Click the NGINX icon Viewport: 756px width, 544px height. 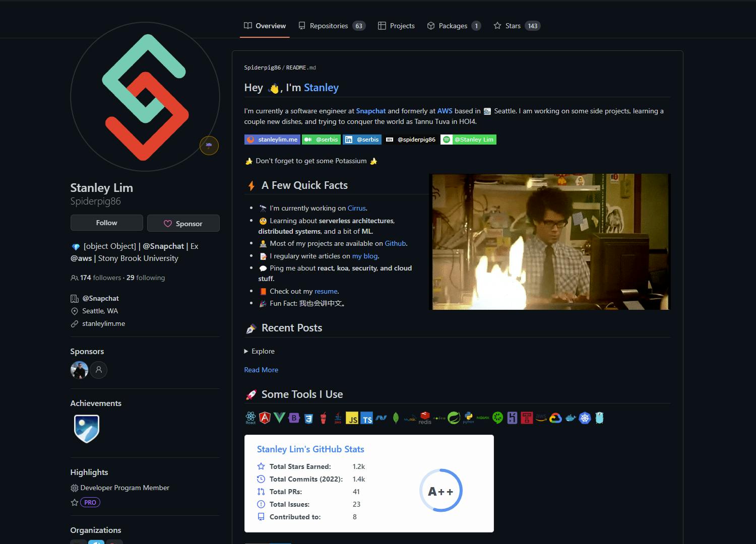pyautogui.click(x=483, y=418)
